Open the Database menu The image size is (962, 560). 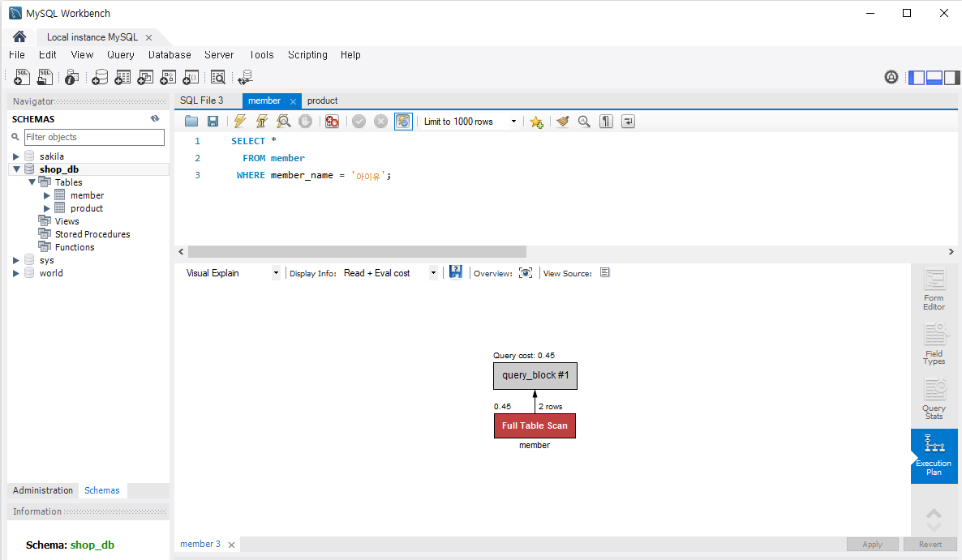tap(170, 54)
